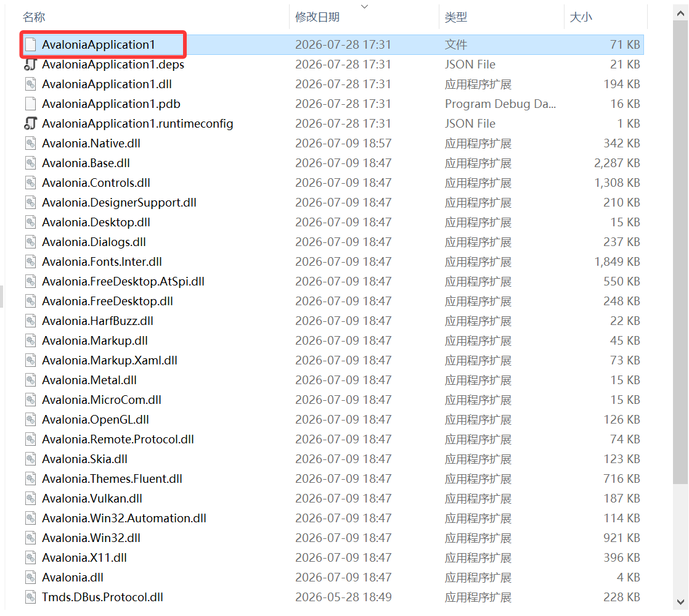
Task: Click the Avalonia.Win32.Automation.dll file icon
Action: click(30, 519)
